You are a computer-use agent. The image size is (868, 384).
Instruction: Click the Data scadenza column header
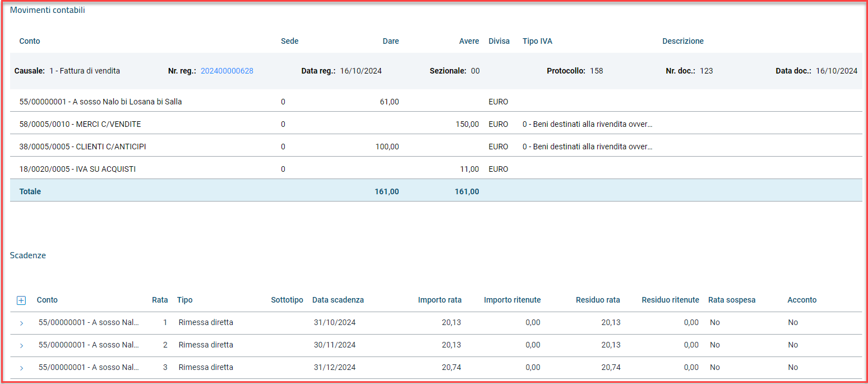tap(338, 300)
